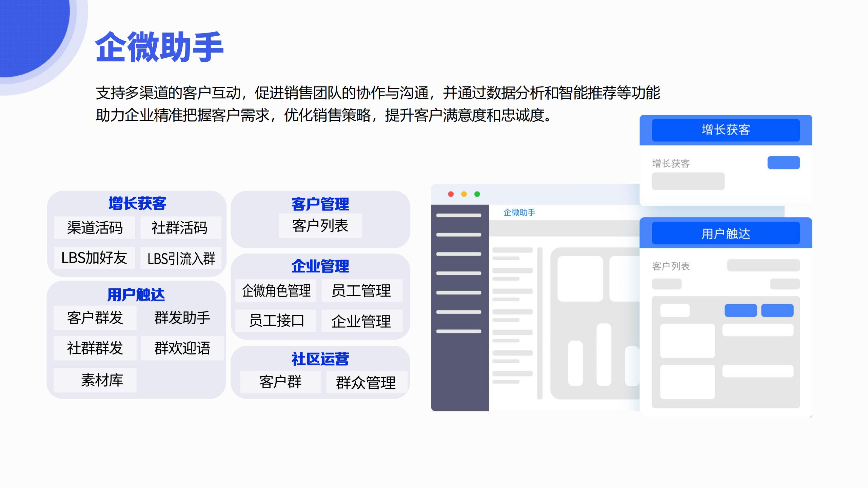The width and height of the screenshot is (868, 488).
Task: Open the 员工管理 box
Action: click(362, 290)
